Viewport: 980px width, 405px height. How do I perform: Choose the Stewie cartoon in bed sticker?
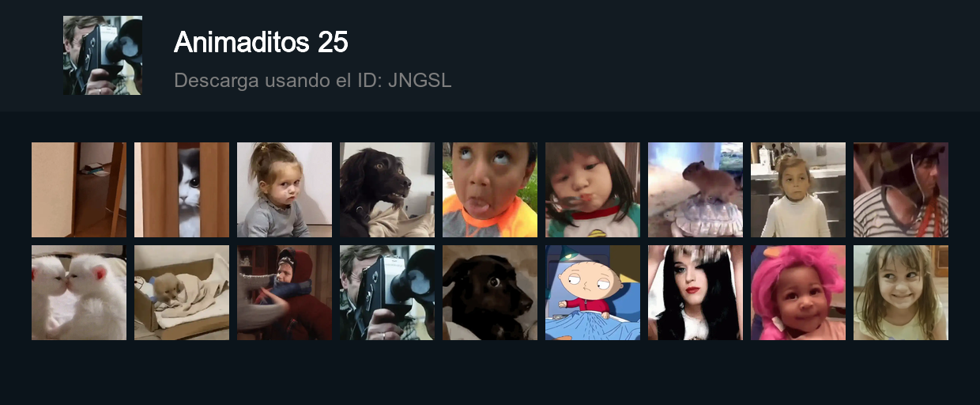[593, 293]
